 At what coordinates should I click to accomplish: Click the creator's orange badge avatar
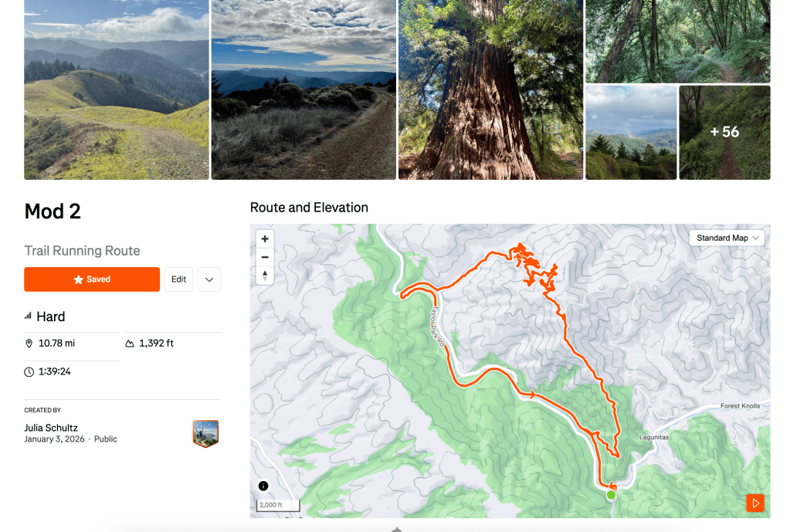pyautogui.click(x=205, y=433)
